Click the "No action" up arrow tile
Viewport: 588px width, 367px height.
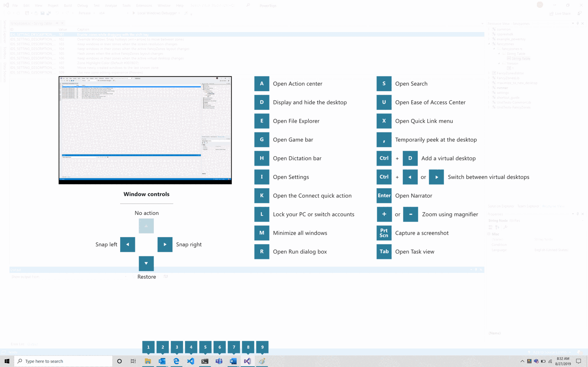pyautogui.click(x=146, y=226)
